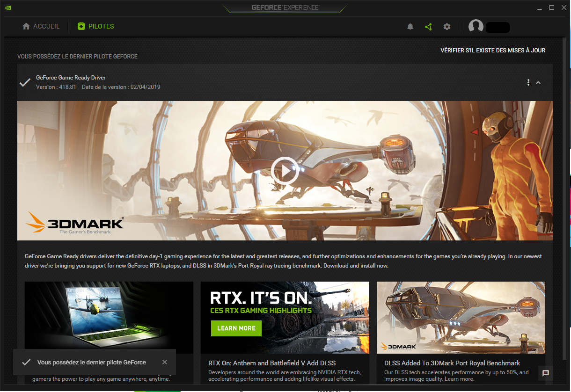Open settings with the gear icon

tap(447, 27)
